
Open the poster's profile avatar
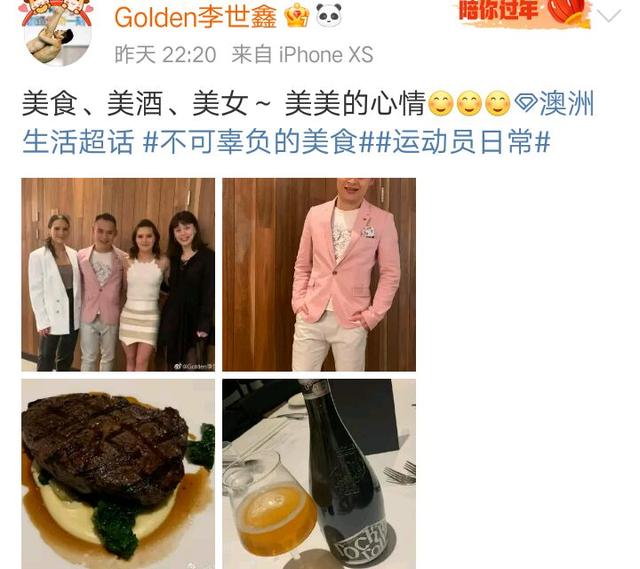pyautogui.click(x=57, y=33)
